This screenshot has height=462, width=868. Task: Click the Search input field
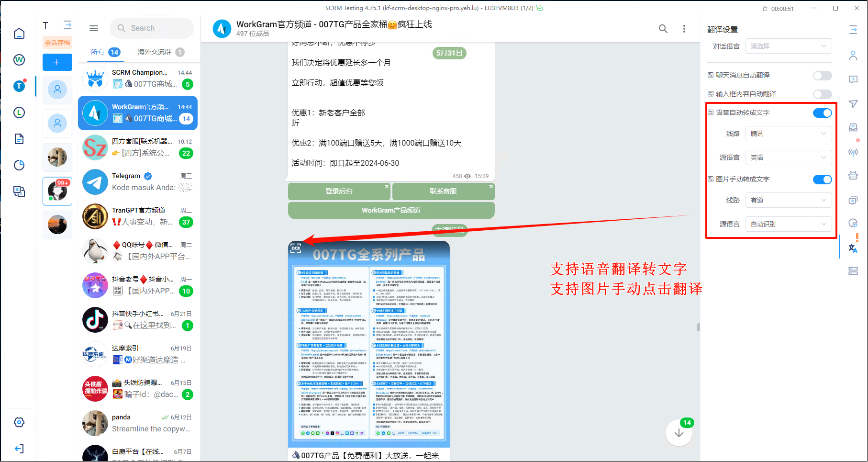click(x=152, y=28)
